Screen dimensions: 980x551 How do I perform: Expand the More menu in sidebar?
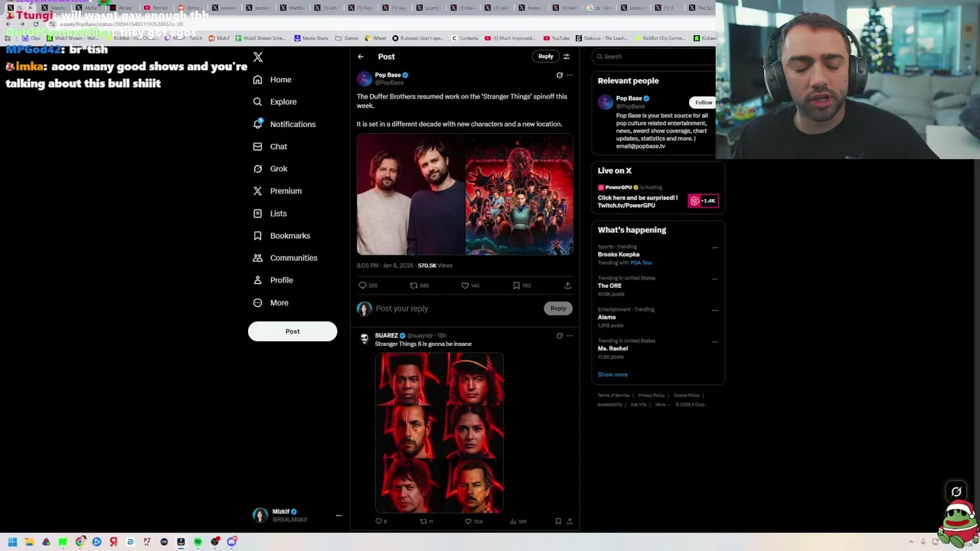[x=271, y=302]
